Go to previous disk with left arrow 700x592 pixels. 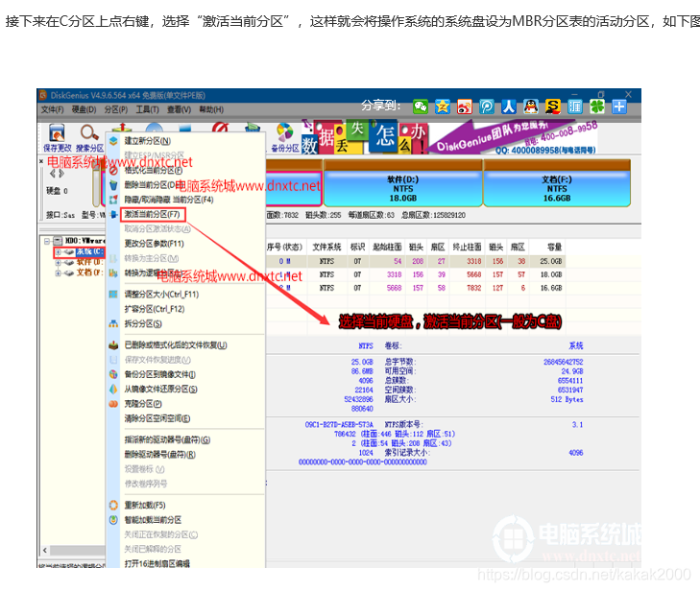(52, 174)
